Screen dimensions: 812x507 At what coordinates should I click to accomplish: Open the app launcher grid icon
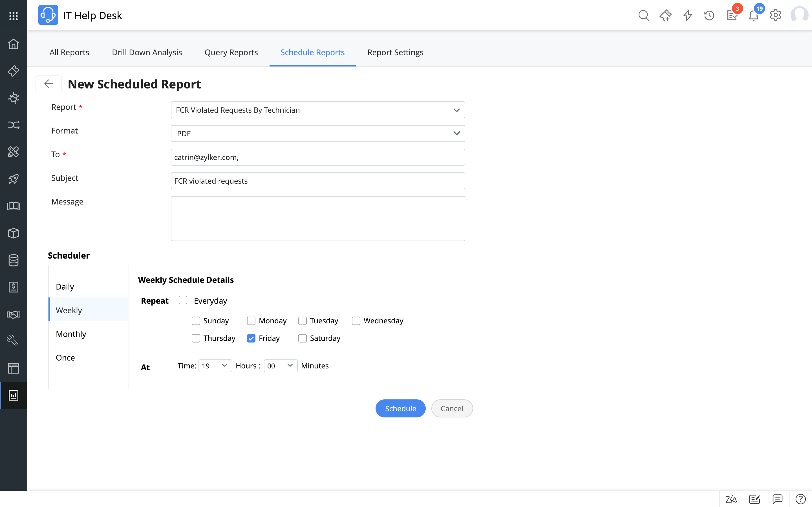(x=14, y=16)
